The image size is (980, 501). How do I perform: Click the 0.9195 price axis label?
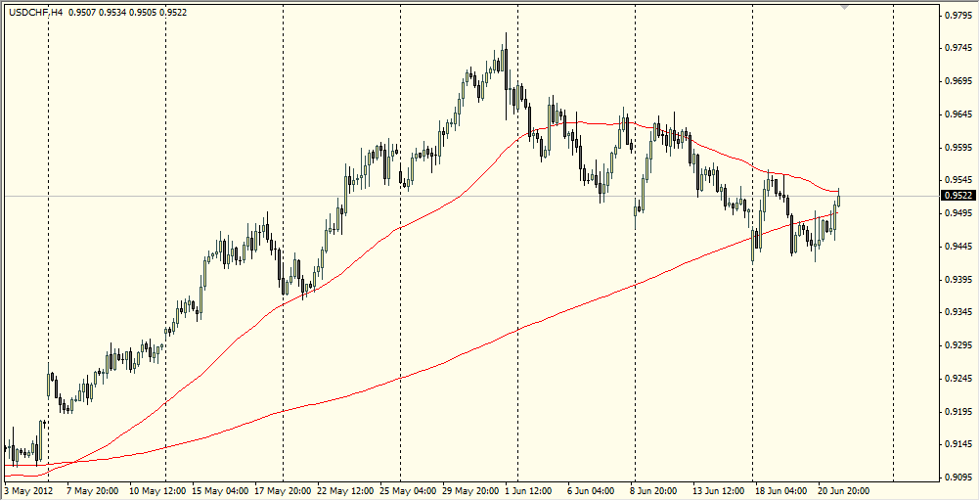(960, 412)
